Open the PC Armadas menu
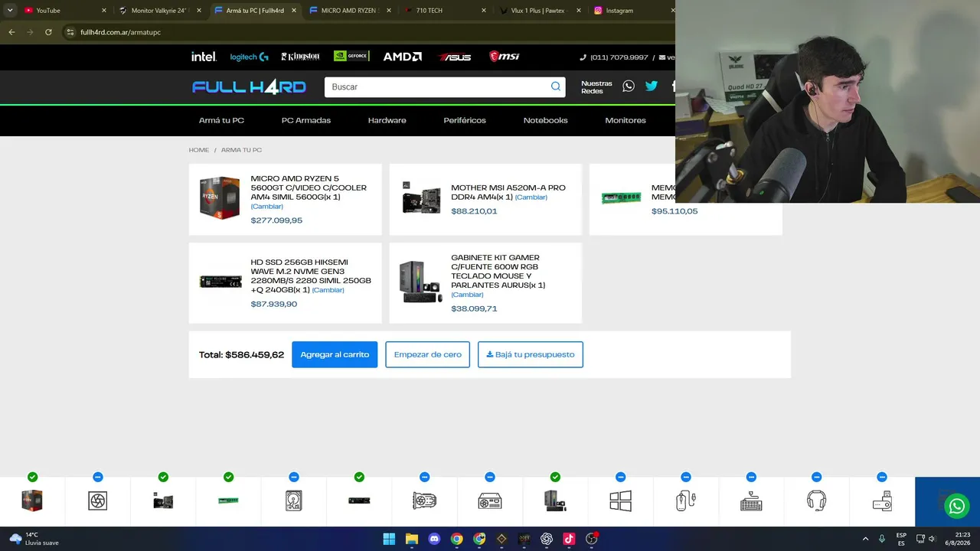Screen dimensions: 980x551 [x=306, y=120]
